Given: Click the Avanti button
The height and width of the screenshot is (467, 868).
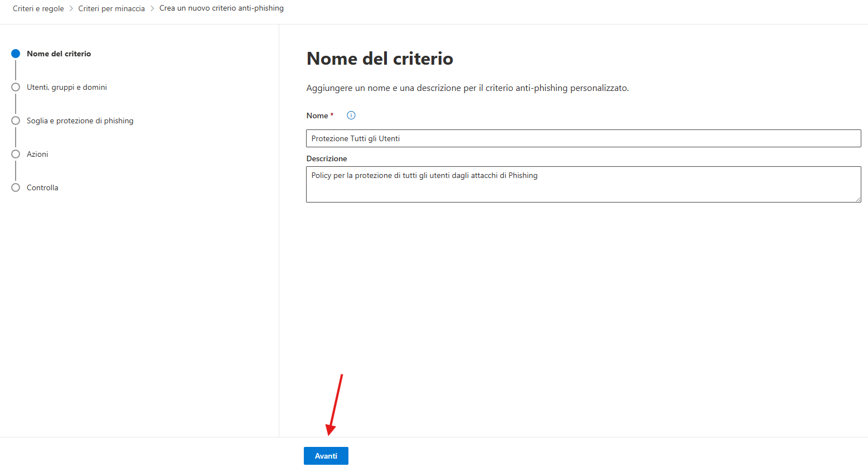Looking at the screenshot, I should pyautogui.click(x=326, y=456).
